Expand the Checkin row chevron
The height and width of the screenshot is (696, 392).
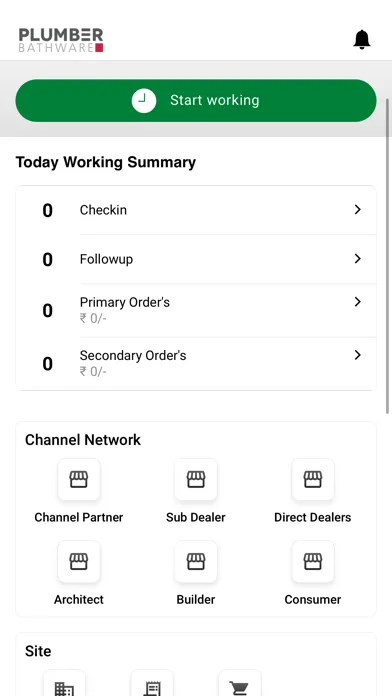(x=358, y=210)
